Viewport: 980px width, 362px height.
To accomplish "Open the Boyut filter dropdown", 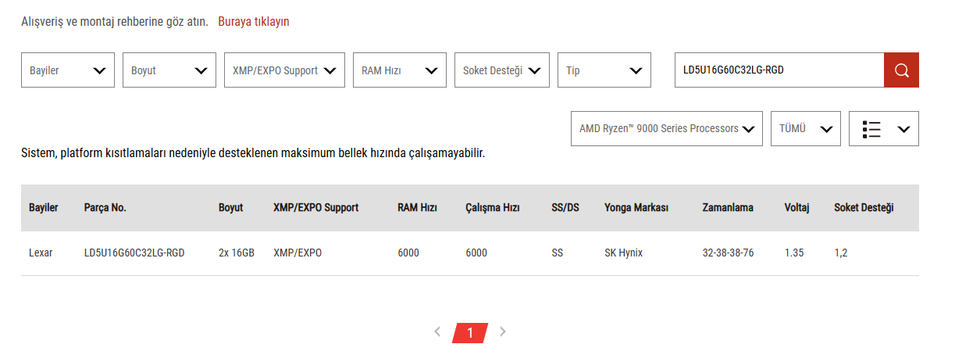I will 169,70.
